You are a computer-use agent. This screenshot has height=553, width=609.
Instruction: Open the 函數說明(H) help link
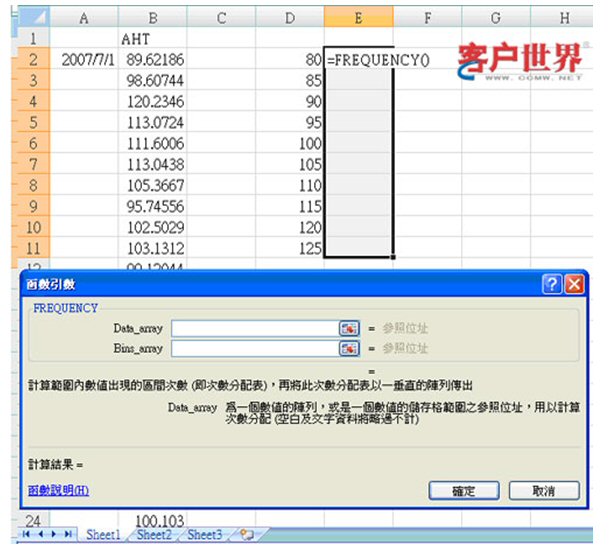click(60, 491)
